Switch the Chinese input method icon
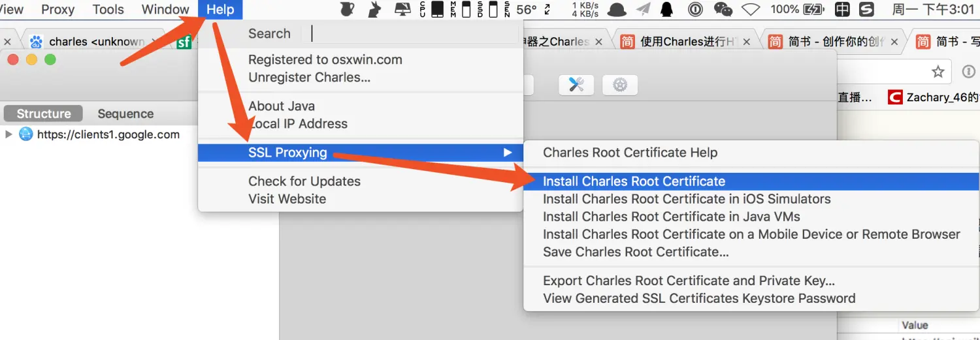Screen dimensions: 980x340 843,9
